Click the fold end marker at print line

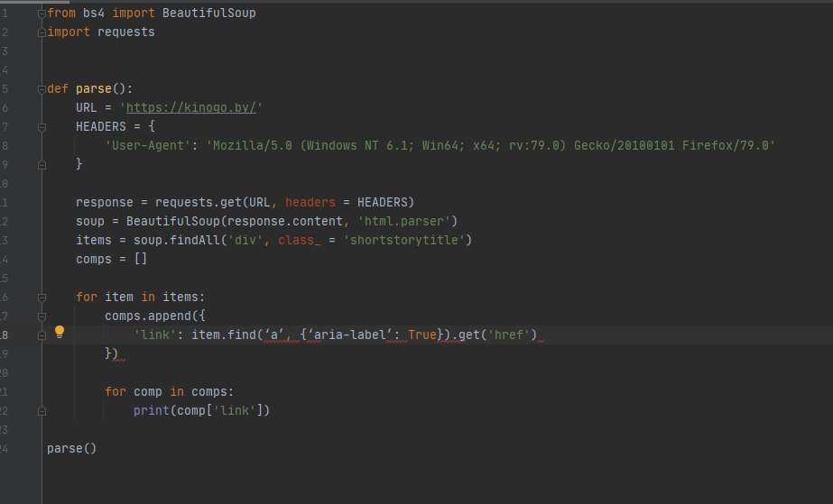click(42, 412)
